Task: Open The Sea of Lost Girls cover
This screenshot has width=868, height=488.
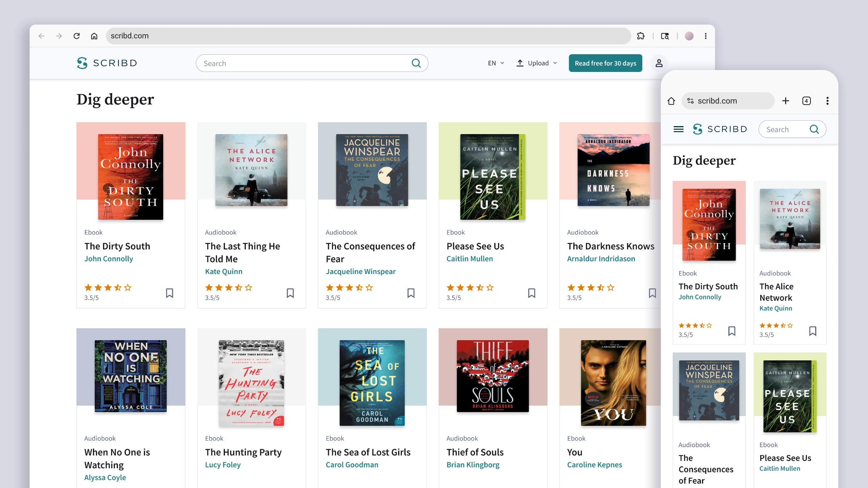Action: click(x=372, y=383)
